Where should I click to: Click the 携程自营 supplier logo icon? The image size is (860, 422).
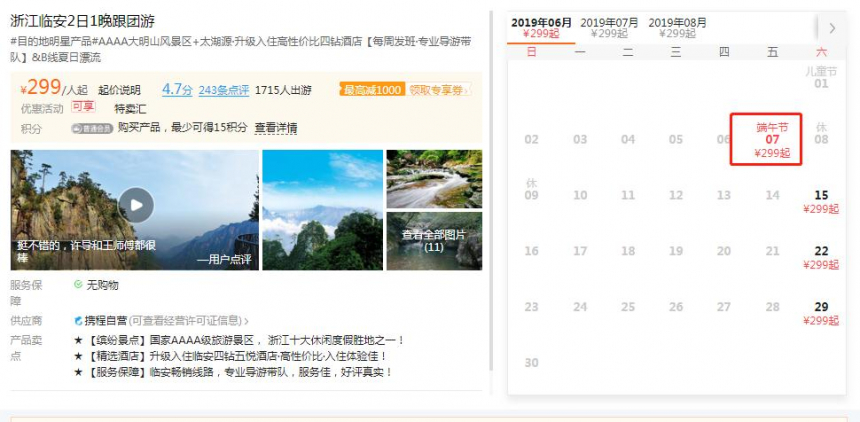point(78,320)
